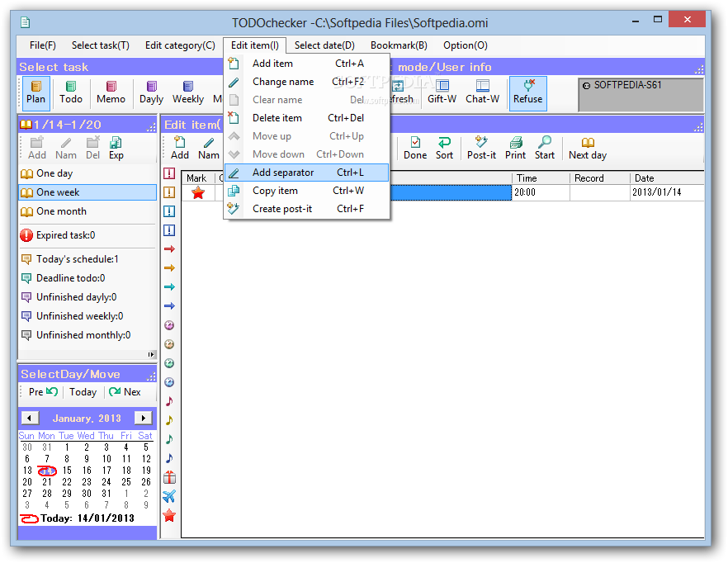Viewport: 728px width, 563px height.
Task: Choose the Weekly task icon
Action: tap(188, 93)
